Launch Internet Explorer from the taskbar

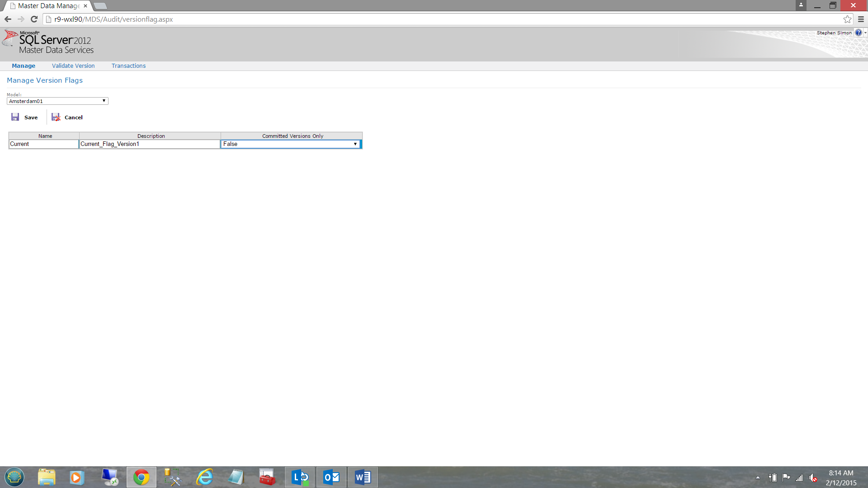(x=204, y=477)
